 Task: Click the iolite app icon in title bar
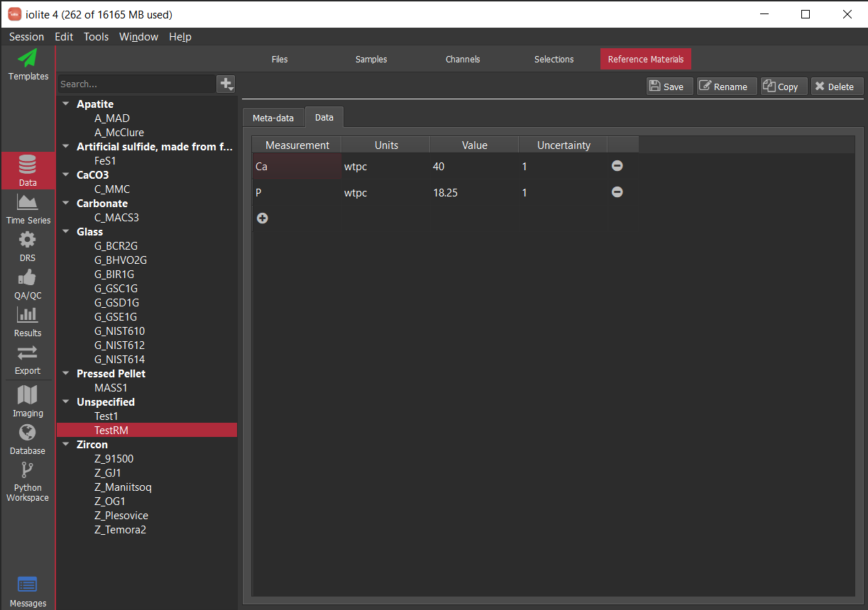(x=15, y=14)
